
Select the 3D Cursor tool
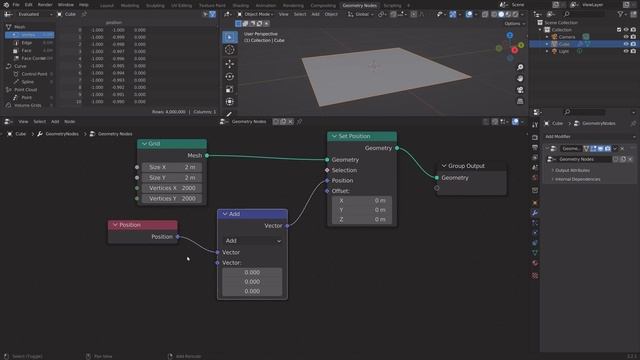[230, 50]
